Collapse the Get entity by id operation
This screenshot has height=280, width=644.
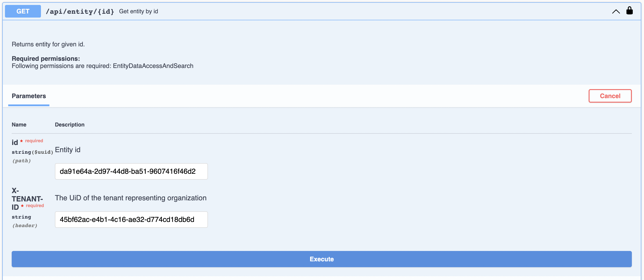click(616, 11)
